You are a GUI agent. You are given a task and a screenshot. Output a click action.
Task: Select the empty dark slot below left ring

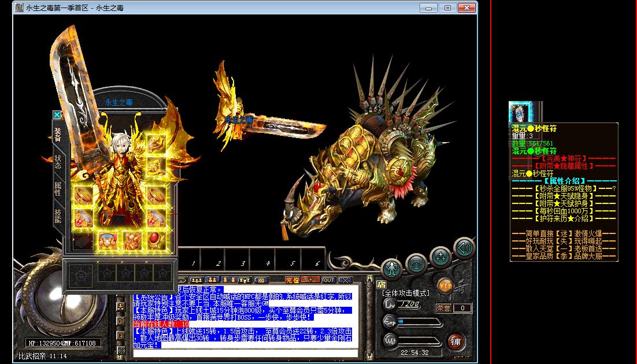[83, 241]
